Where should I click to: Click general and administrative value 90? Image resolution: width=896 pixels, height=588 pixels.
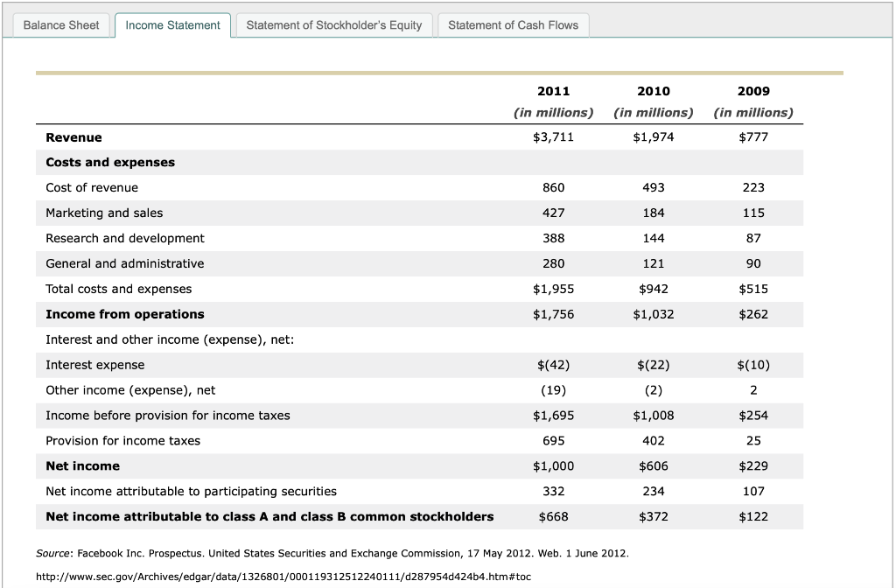point(753,263)
